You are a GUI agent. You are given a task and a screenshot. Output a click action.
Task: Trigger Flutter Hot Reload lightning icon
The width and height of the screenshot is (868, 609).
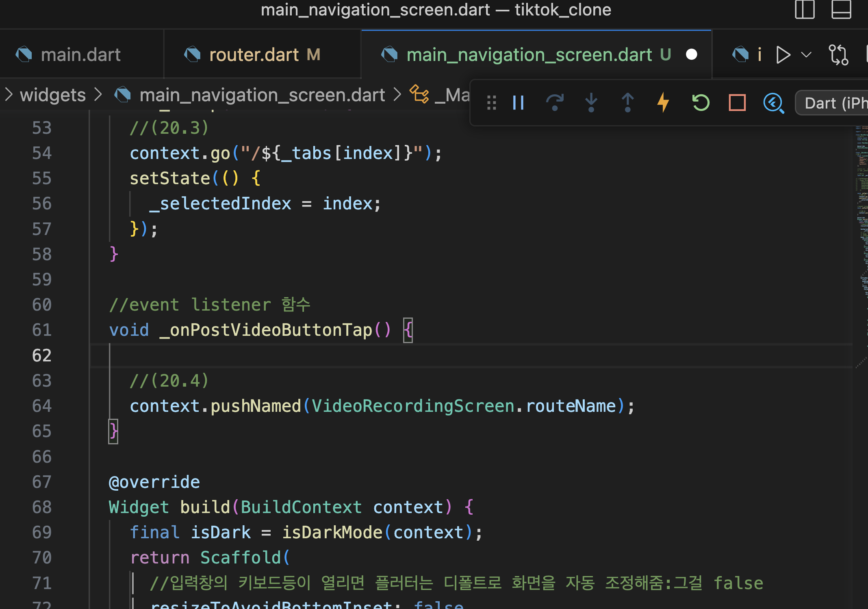663,103
